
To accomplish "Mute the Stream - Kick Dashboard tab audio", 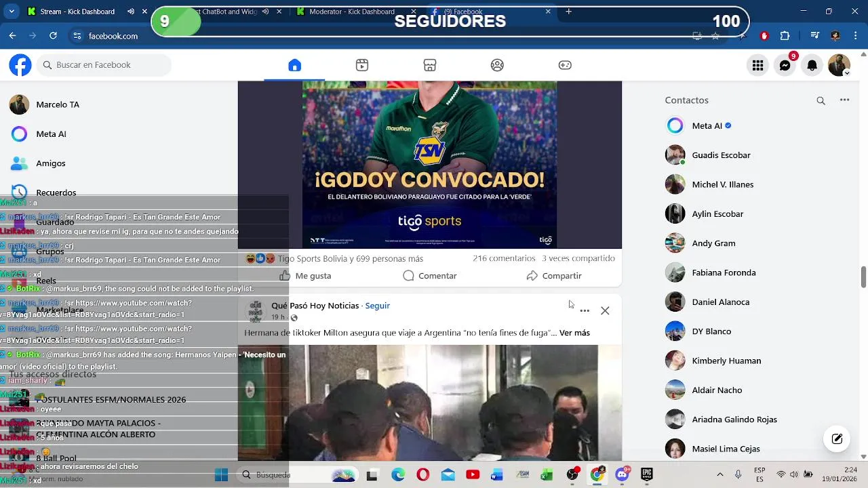I will 131,12.
